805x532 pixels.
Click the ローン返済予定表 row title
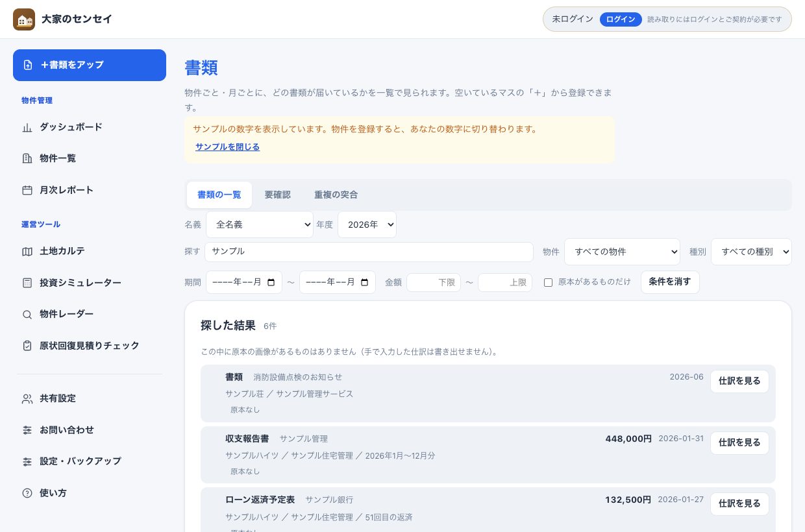click(260, 500)
